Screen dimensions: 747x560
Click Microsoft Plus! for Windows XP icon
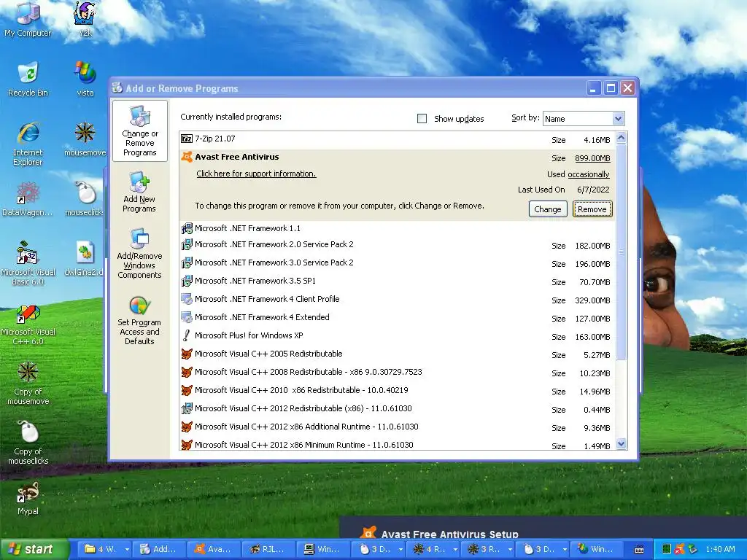coord(187,335)
